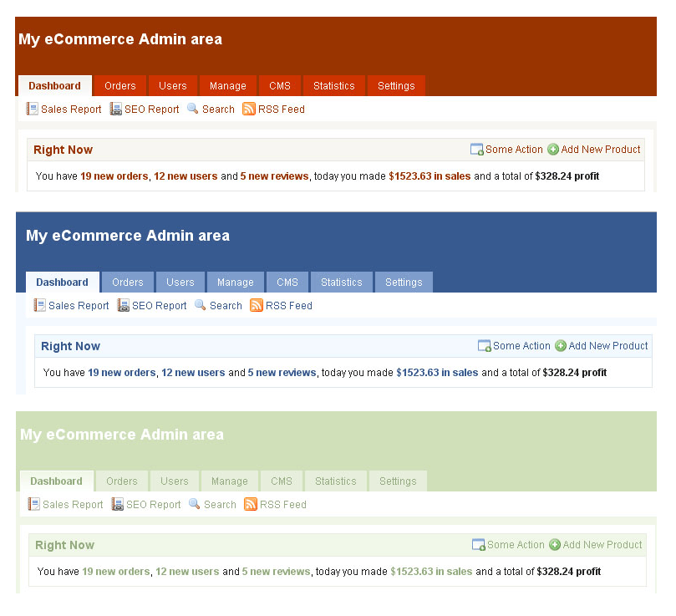Click the orange RSS Feed icon, red theme
676x616 pixels.
(250, 109)
